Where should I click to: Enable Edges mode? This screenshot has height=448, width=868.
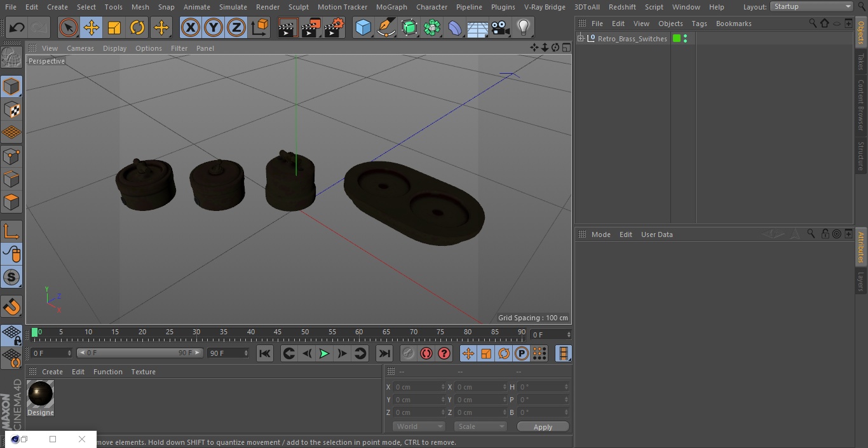tap(11, 179)
